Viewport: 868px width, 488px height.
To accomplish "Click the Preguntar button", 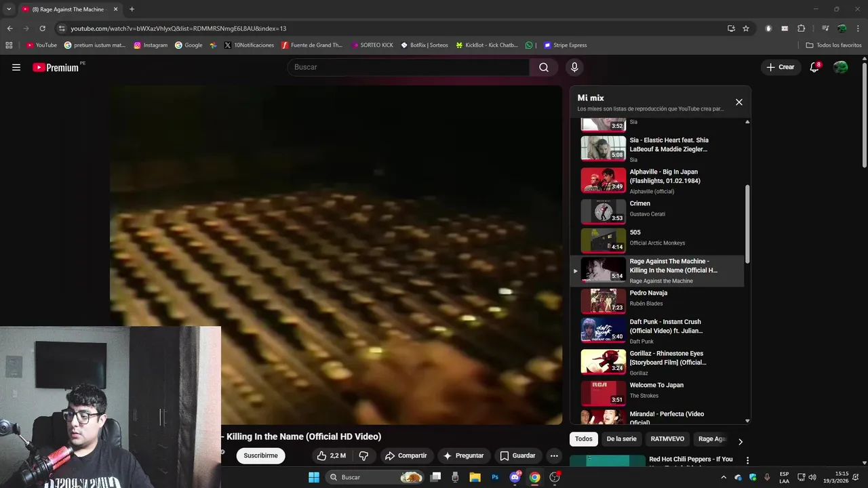I will click(463, 456).
